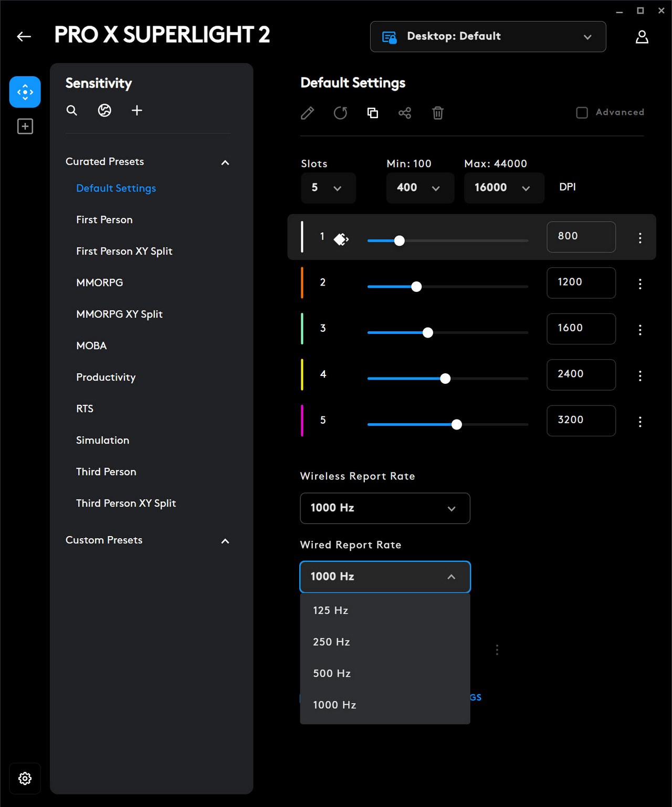
Task: Click the slot 4 DPI slider handle
Action: click(445, 379)
